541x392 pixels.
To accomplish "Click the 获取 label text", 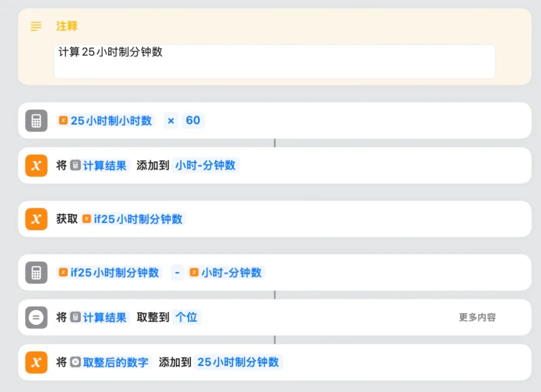I will [x=67, y=219].
